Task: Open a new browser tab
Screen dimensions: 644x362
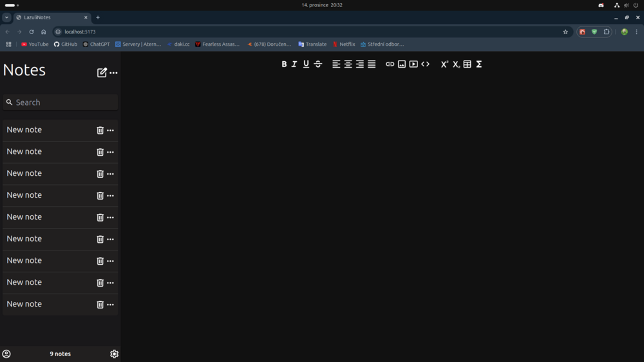Action: (98, 17)
